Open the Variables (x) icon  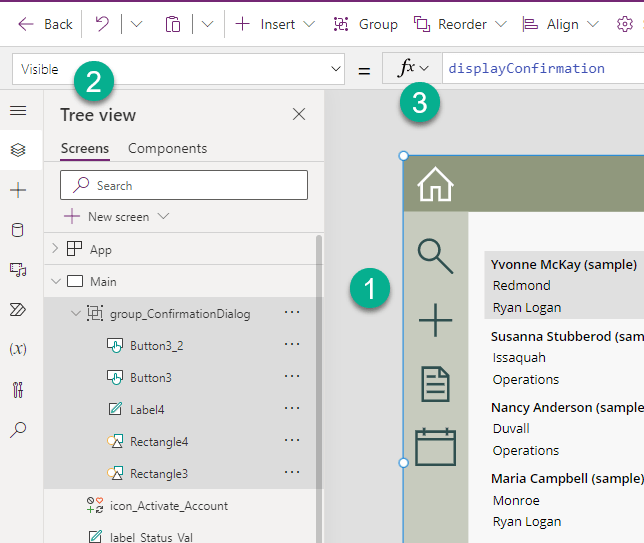tap(18, 349)
